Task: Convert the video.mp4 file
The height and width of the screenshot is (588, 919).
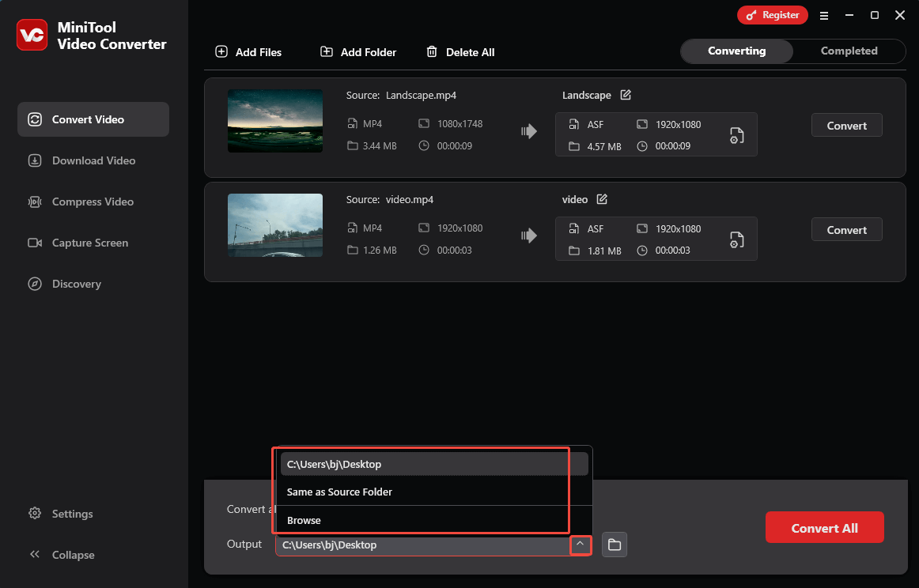Action: click(x=846, y=229)
